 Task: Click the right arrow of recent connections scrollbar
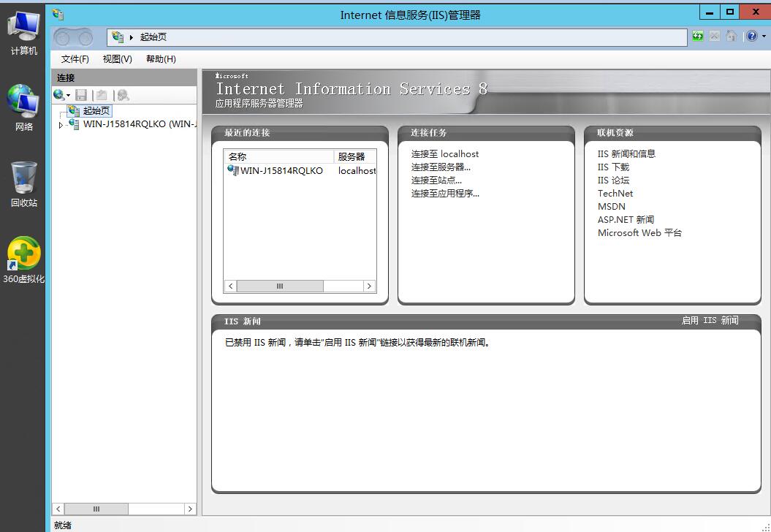369,286
